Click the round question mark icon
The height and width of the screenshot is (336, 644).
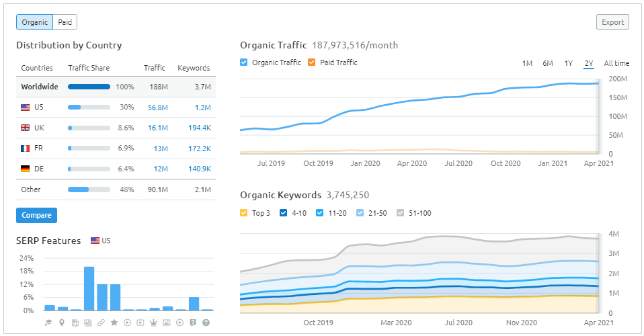(x=206, y=323)
